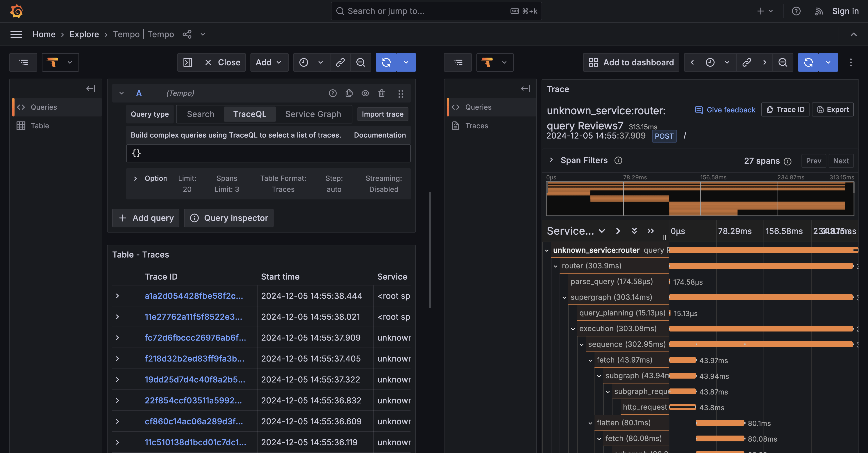
Task: Click the share icon in breadcrumb bar
Action: click(x=187, y=34)
